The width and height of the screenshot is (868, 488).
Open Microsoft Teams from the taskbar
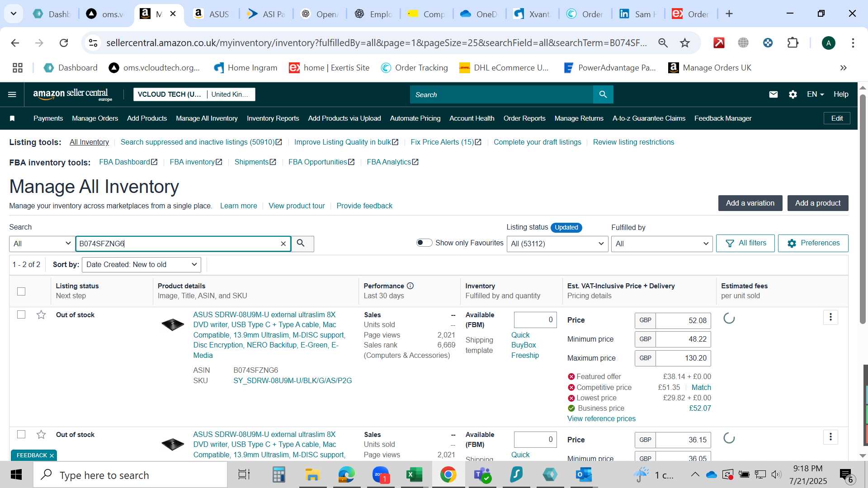coord(482,475)
